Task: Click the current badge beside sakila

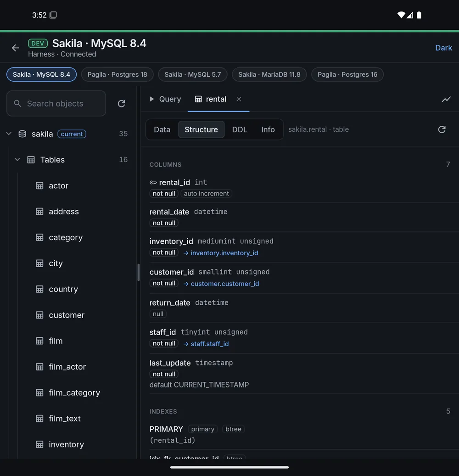Action: (72, 134)
